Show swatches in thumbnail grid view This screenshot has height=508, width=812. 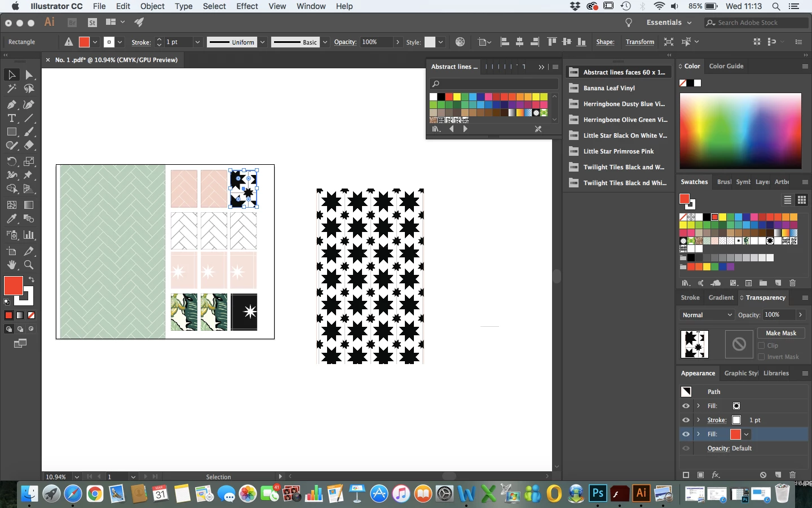pos(801,200)
